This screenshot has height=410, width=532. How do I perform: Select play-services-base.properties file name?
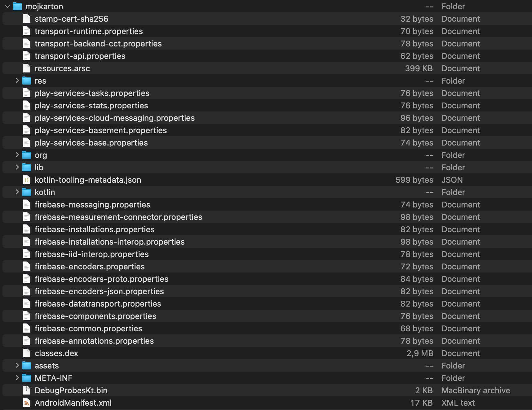(x=91, y=143)
